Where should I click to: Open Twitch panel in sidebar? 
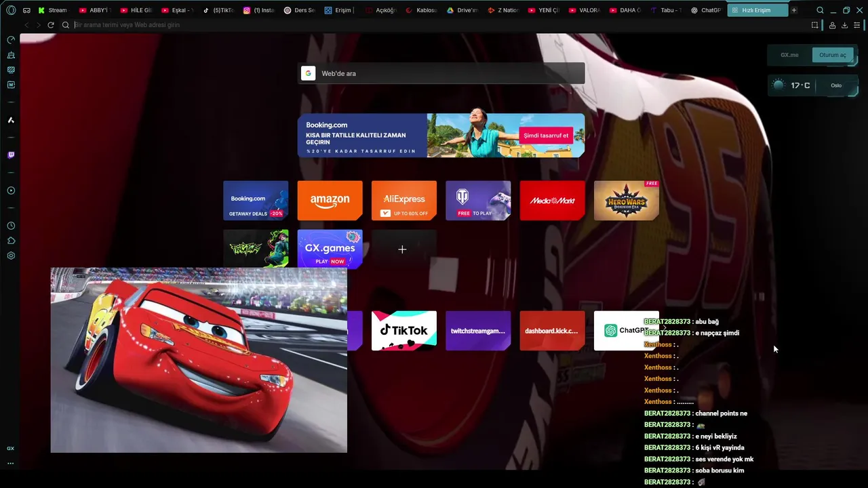coord(11,155)
